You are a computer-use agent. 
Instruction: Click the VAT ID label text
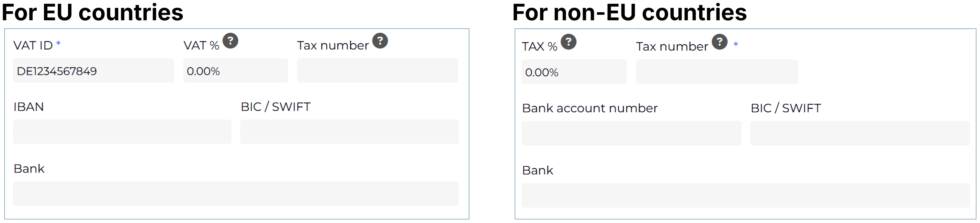(33, 46)
